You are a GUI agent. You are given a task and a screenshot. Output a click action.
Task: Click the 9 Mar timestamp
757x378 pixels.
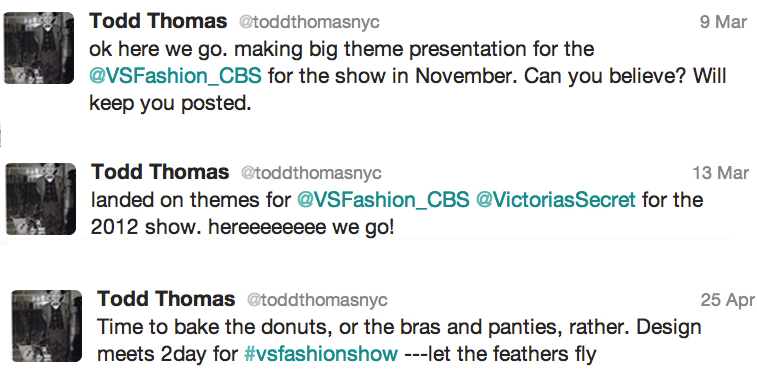click(724, 22)
